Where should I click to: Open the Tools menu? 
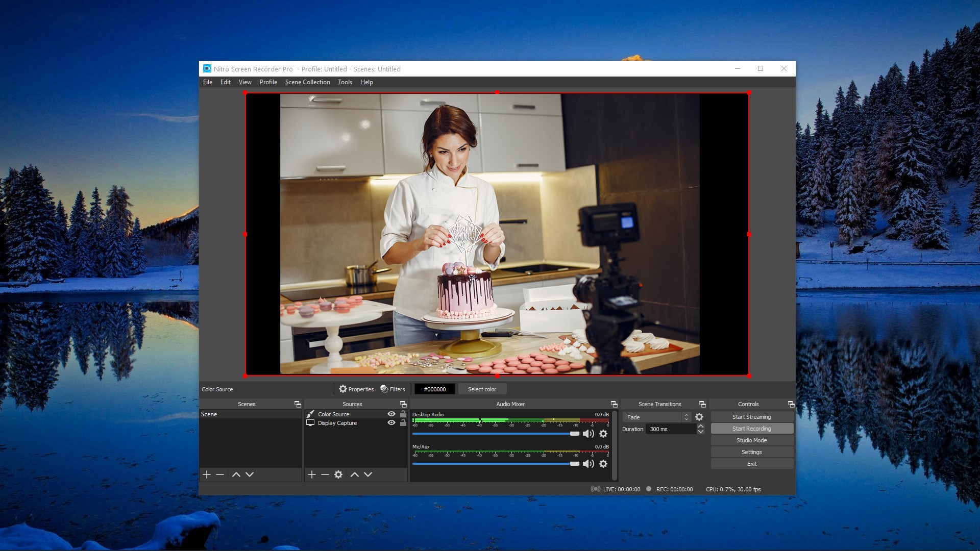click(x=345, y=82)
